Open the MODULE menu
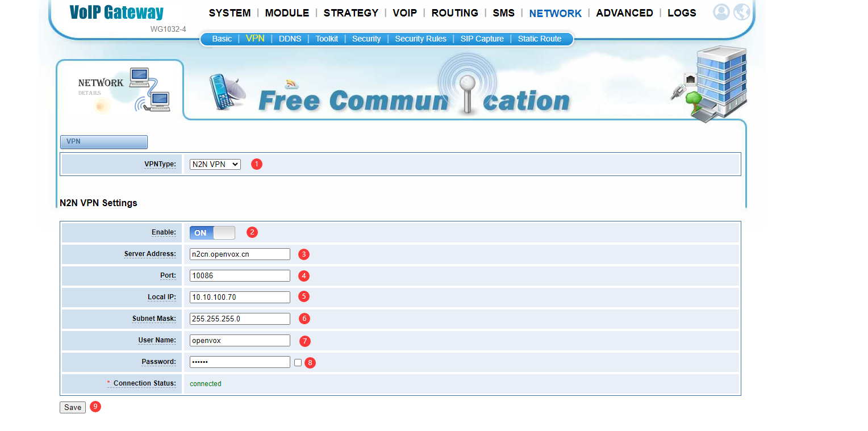 pyautogui.click(x=287, y=12)
